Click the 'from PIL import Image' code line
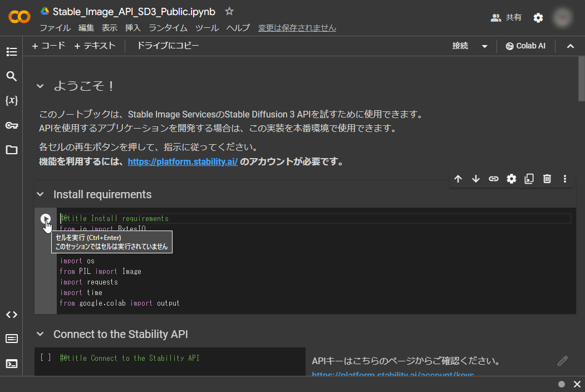The height and width of the screenshot is (392, 585). 100,271
